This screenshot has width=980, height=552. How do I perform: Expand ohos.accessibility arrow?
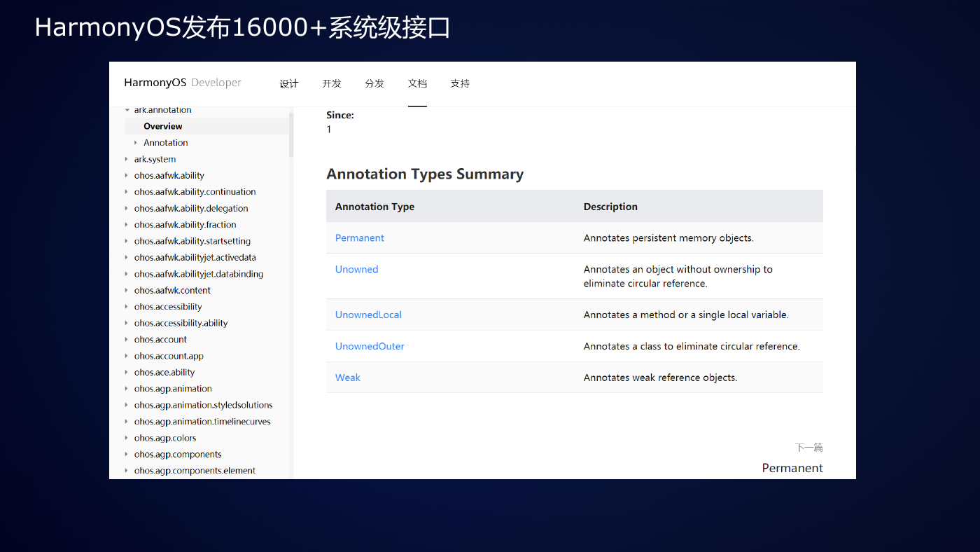coord(127,307)
